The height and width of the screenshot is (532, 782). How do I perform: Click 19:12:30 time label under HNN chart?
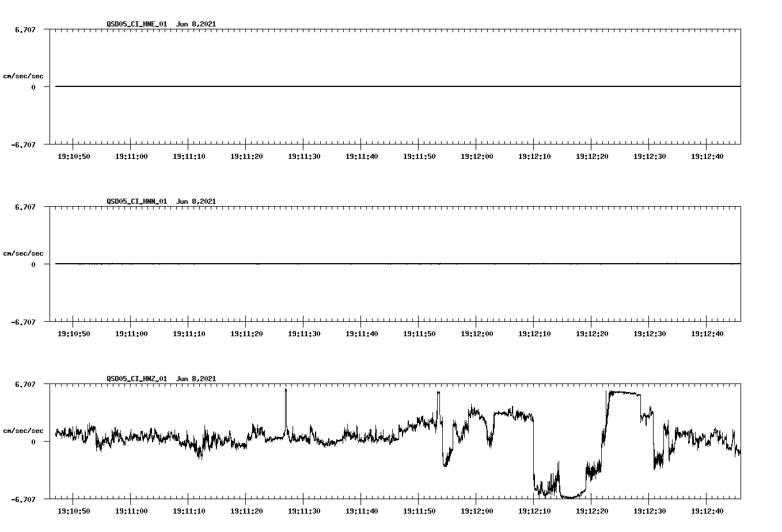[x=650, y=333]
